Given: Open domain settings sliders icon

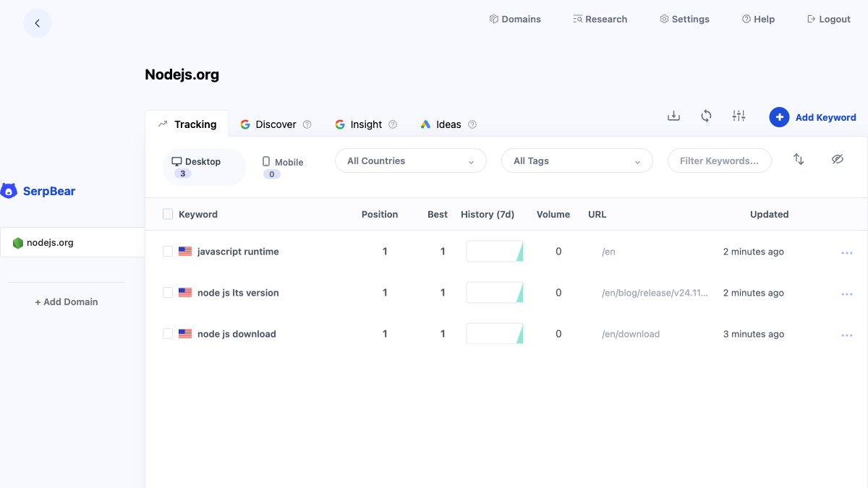Looking at the screenshot, I should [739, 116].
